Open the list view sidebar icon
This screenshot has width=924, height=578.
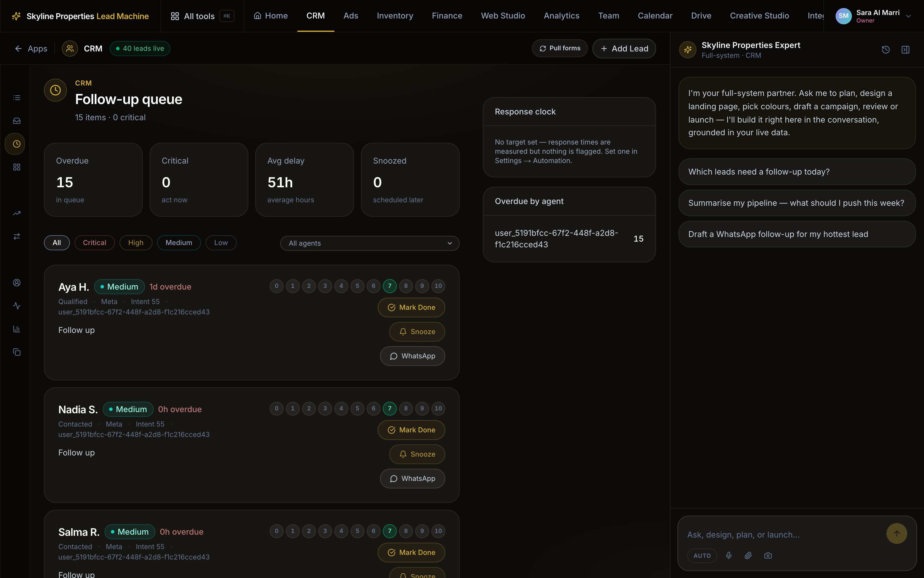(17, 98)
